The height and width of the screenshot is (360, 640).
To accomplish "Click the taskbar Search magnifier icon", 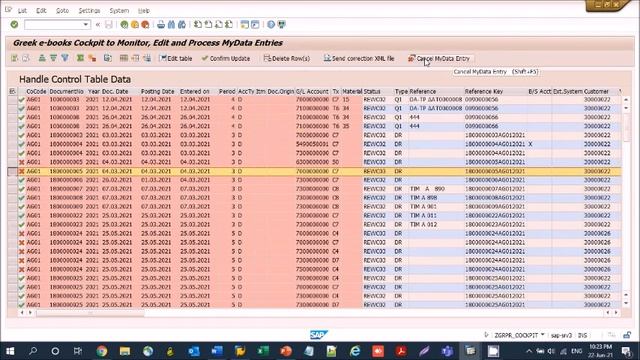I will click(x=33, y=351).
